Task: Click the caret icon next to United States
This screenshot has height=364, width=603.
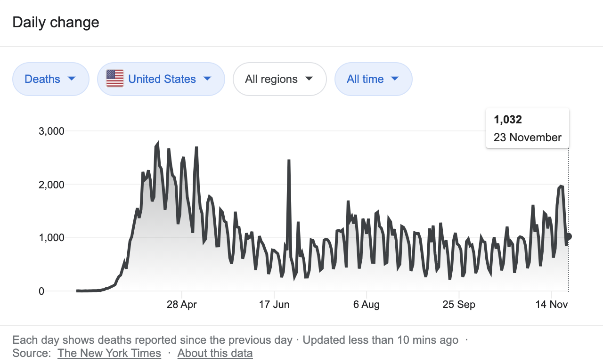Action: click(x=207, y=79)
